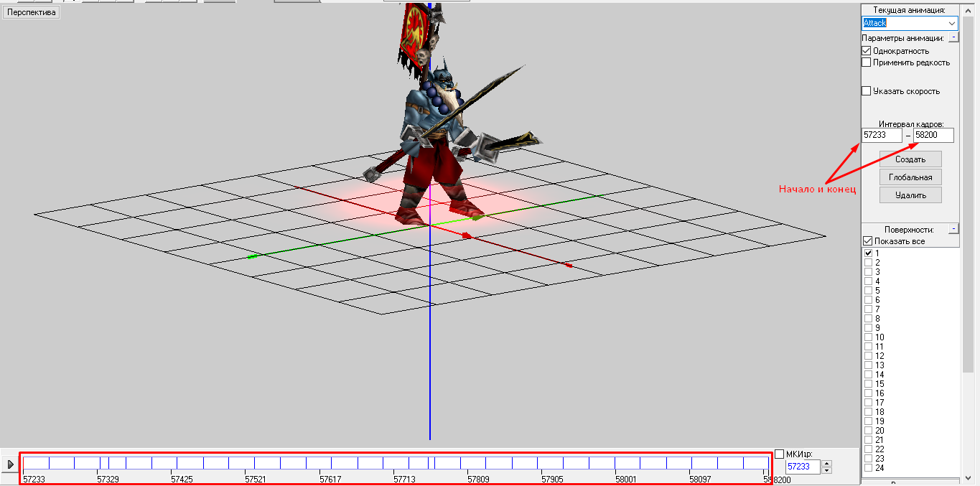Click the Текущая анимация label

[x=909, y=10]
